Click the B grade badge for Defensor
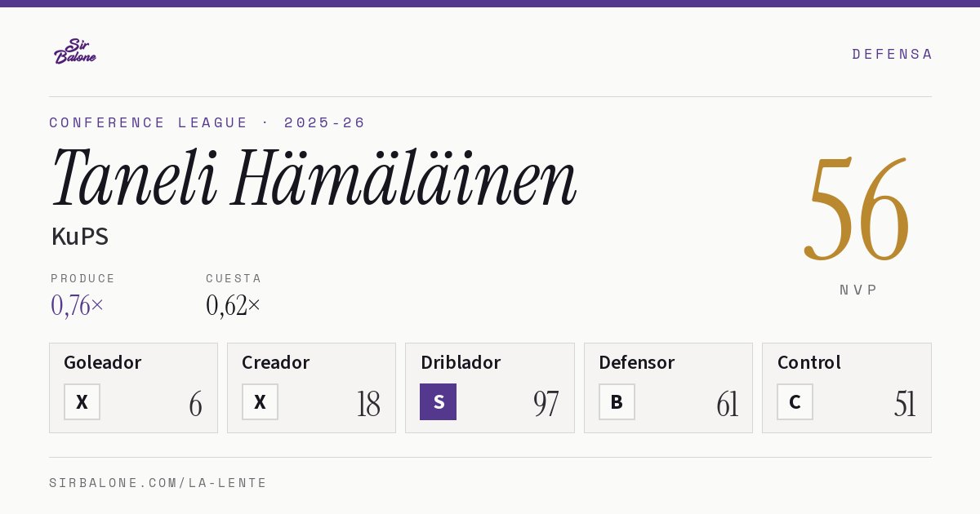This screenshot has height=514, width=980. pos(617,401)
